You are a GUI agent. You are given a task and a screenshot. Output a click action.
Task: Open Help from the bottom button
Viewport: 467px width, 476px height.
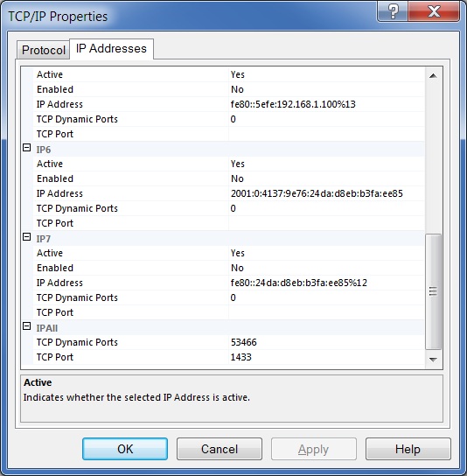point(408,449)
